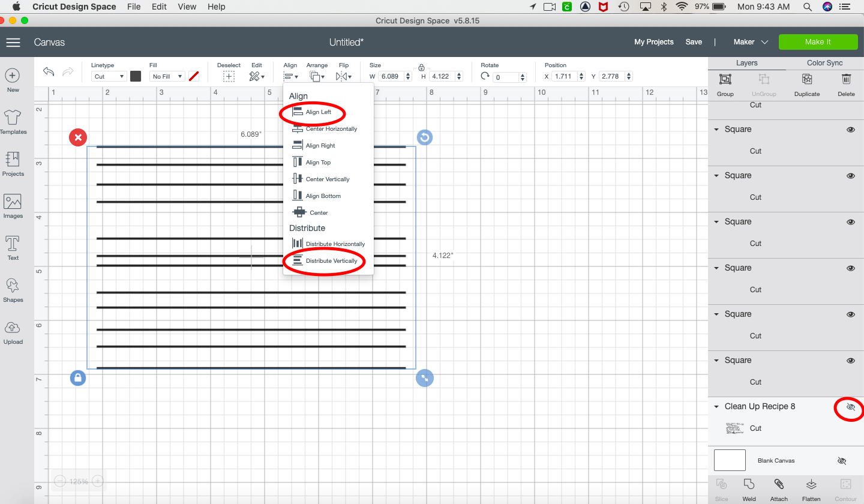
Task: Click the Make It button
Action: [818, 42]
